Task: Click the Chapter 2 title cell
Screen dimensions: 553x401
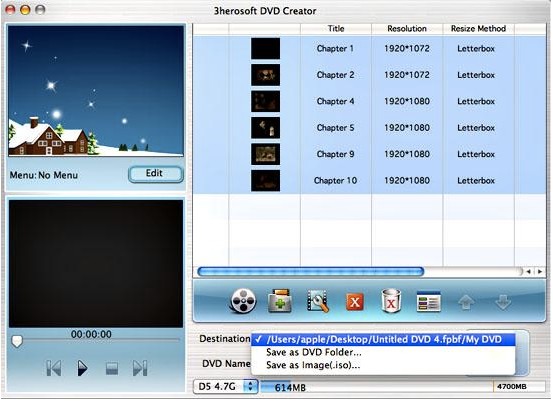Action: pyautogui.click(x=335, y=75)
